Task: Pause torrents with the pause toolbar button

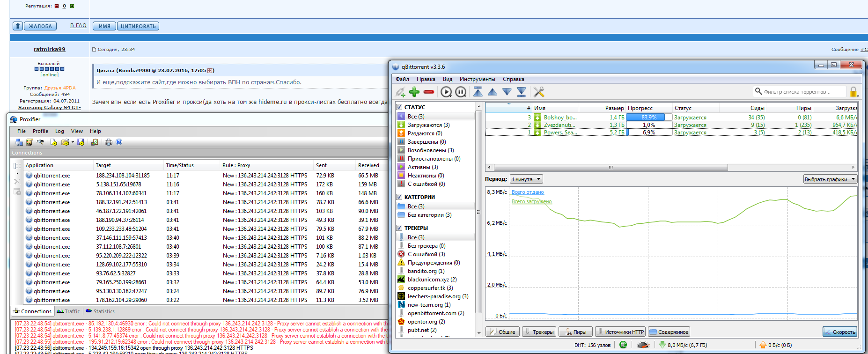Action: [461, 92]
